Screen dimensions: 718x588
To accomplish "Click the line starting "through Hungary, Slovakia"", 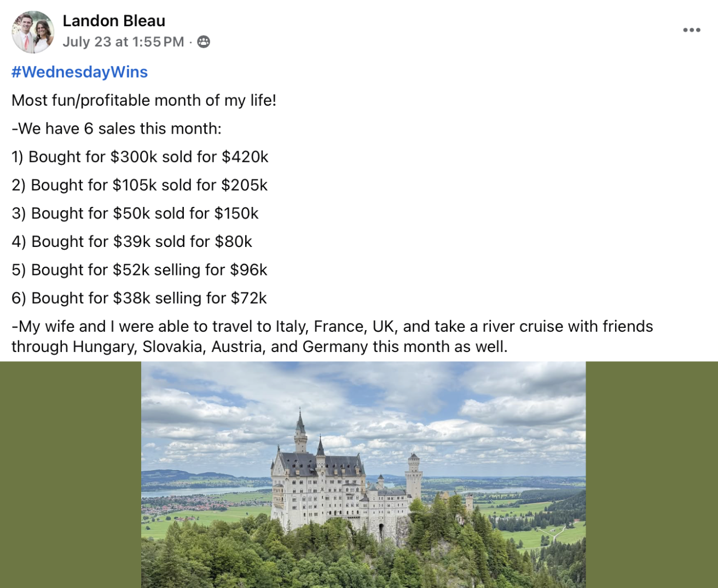I will tap(259, 347).
